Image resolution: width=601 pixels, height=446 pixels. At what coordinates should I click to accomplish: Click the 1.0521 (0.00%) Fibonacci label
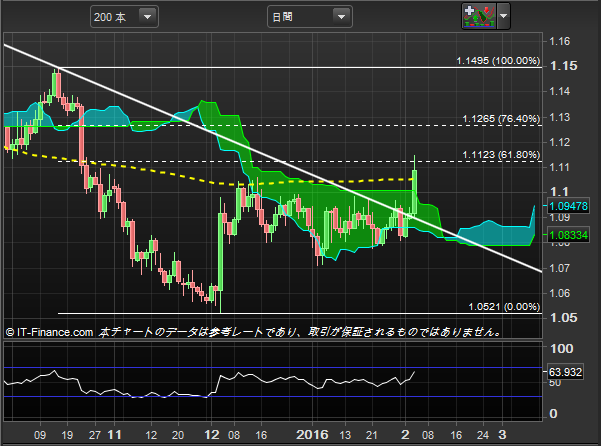pos(504,307)
